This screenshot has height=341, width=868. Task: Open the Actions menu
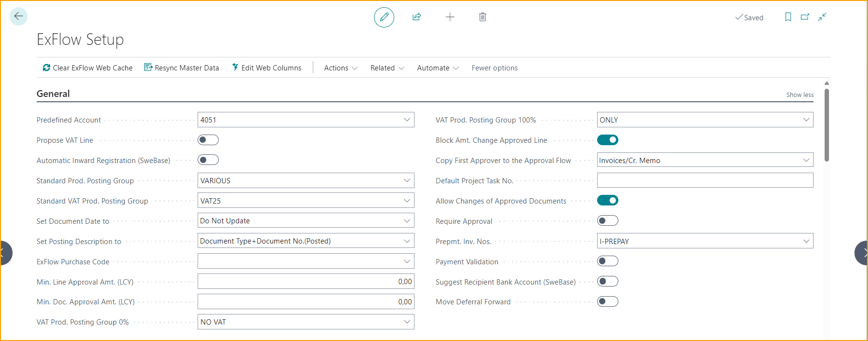point(340,68)
